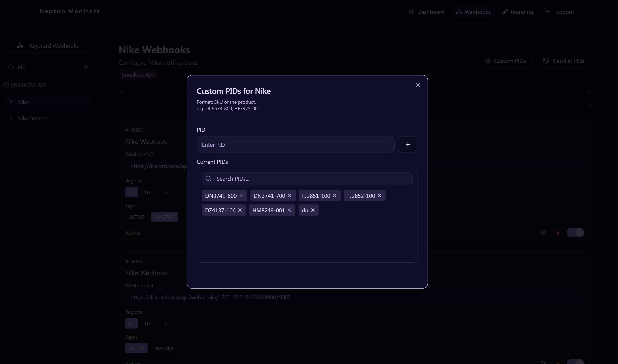Remove the FJ2851-100 PID chip

click(335, 195)
